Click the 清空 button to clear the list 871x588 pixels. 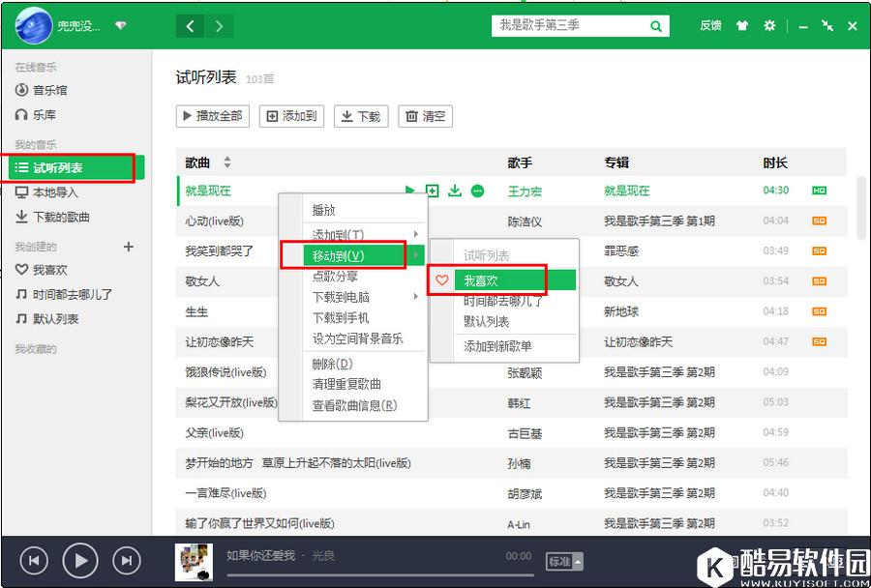425,116
